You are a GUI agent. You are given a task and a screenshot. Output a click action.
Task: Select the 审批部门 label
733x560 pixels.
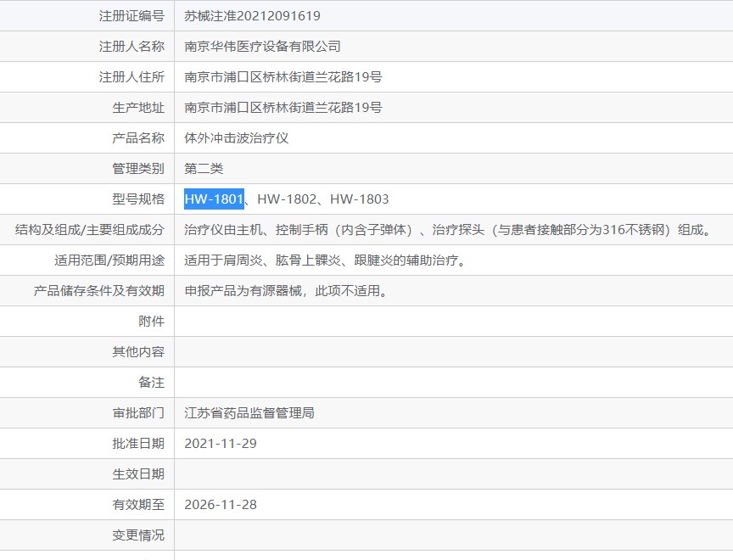tap(138, 412)
